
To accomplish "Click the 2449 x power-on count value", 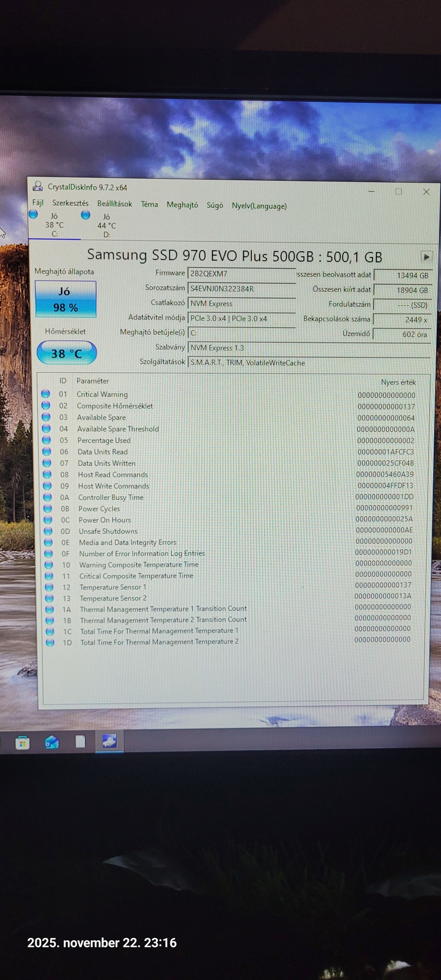I will tap(402, 319).
